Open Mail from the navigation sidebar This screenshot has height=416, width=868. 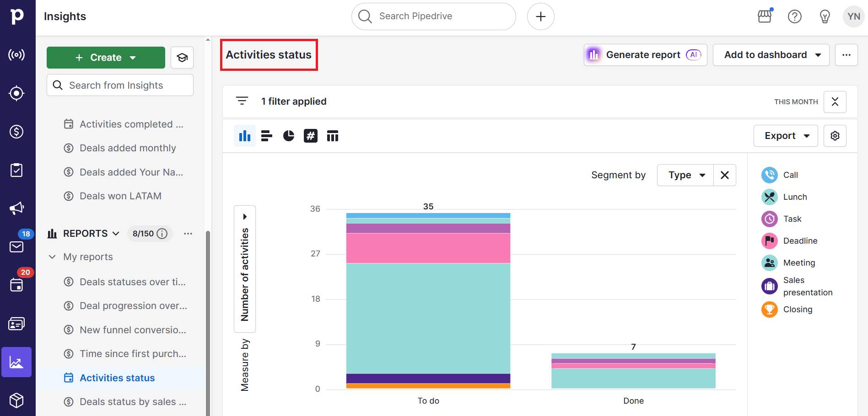(x=16, y=247)
